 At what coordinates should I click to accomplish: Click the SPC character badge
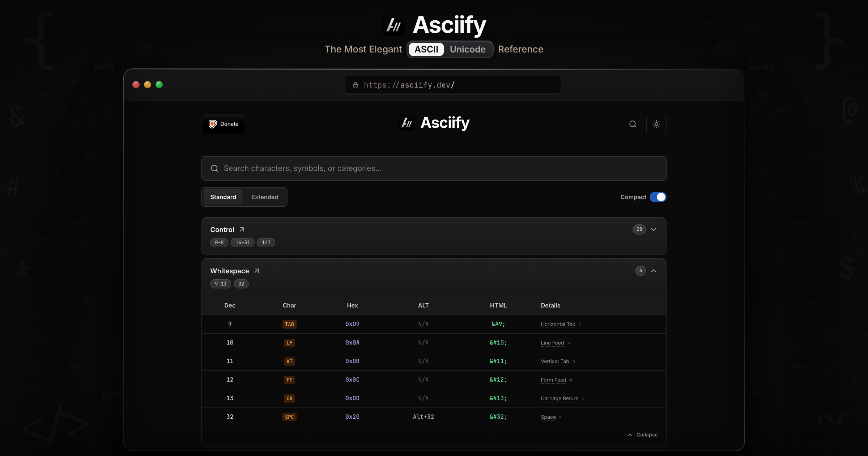[289, 417]
